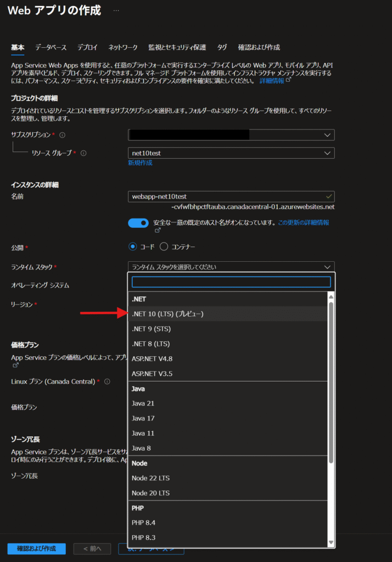Focus the runtime stack search box

pyautogui.click(x=231, y=282)
